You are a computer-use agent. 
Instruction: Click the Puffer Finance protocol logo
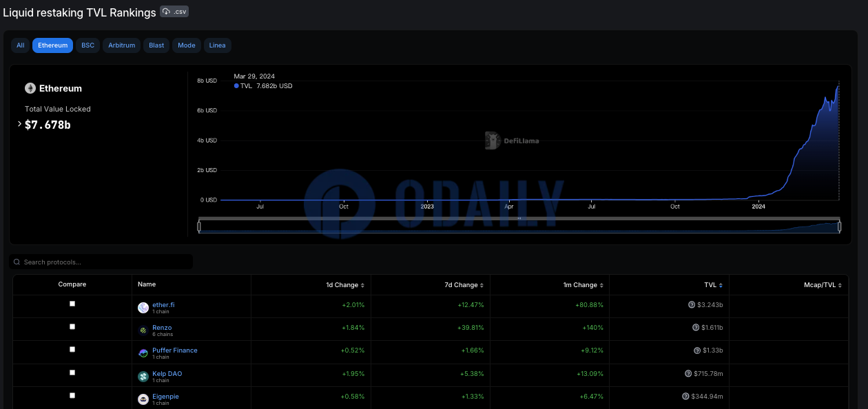click(143, 353)
